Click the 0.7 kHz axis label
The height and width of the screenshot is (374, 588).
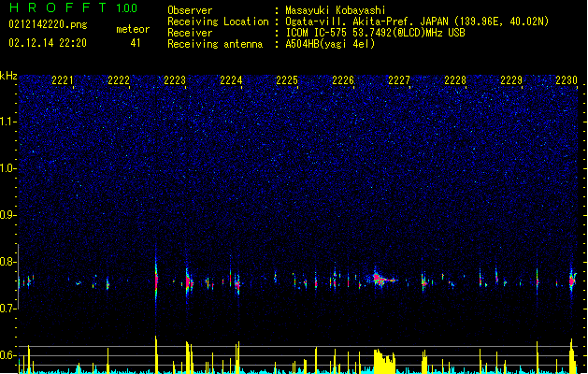click(7, 309)
